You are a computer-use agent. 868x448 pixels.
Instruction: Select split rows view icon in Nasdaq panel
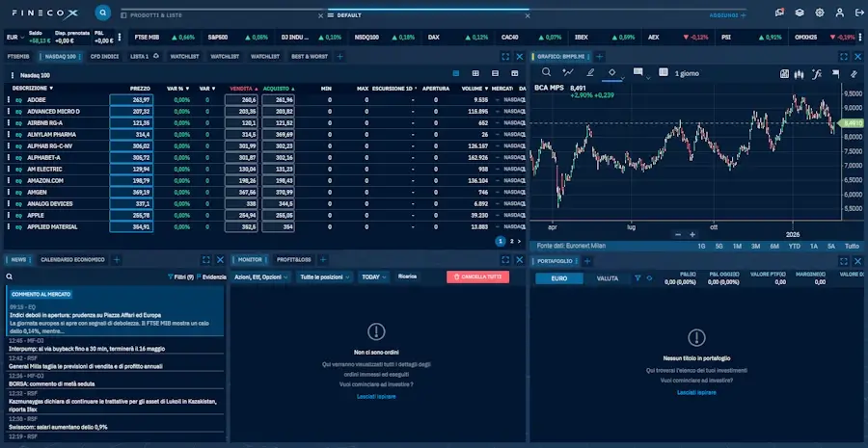click(495, 73)
